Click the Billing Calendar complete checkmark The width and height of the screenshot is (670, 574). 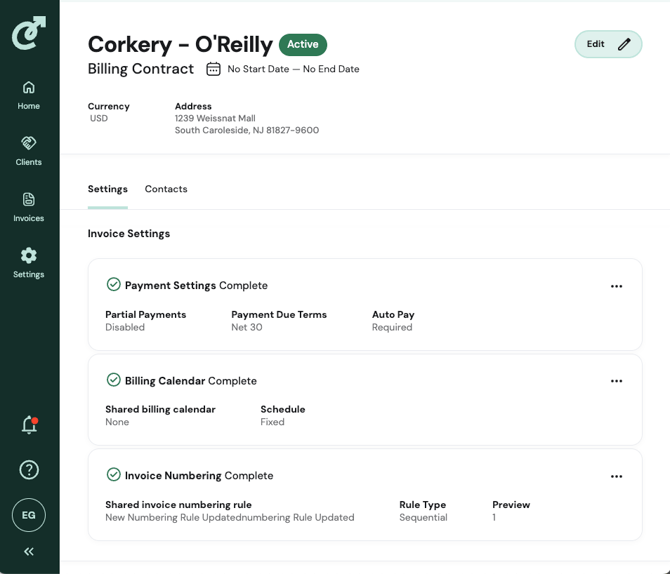pyautogui.click(x=114, y=380)
